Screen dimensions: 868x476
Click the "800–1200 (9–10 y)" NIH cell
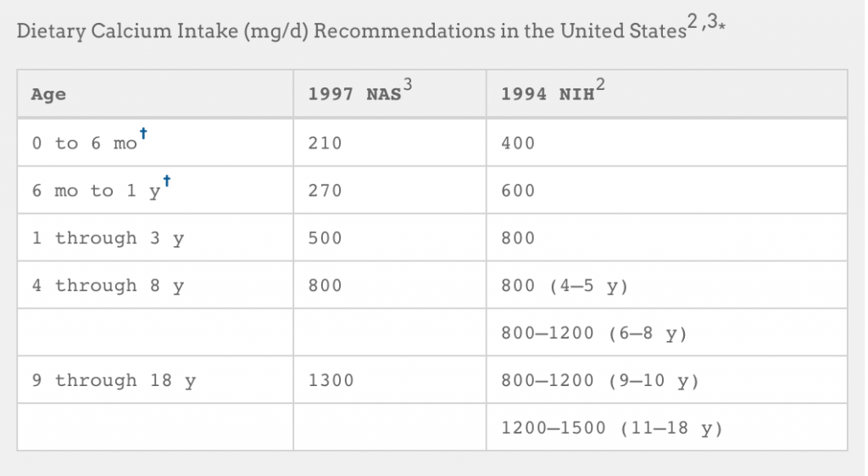coord(666,380)
